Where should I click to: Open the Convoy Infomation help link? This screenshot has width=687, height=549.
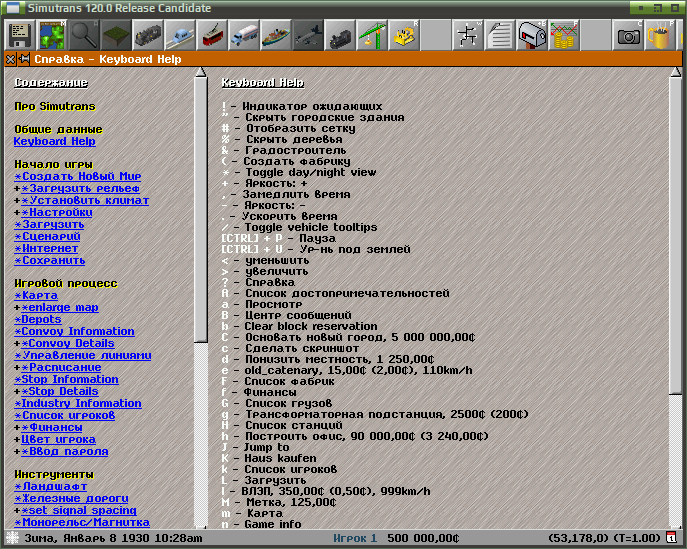pyautogui.click(x=74, y=331)
